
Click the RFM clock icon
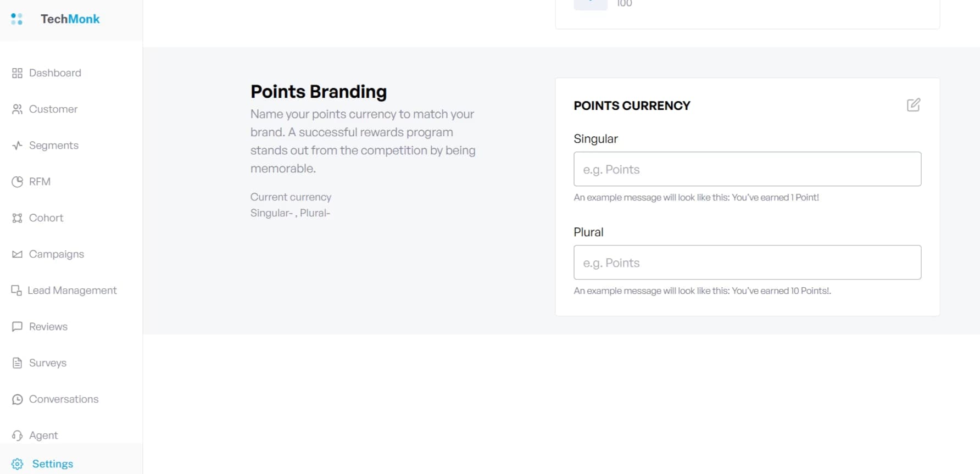tap(17, 181)
